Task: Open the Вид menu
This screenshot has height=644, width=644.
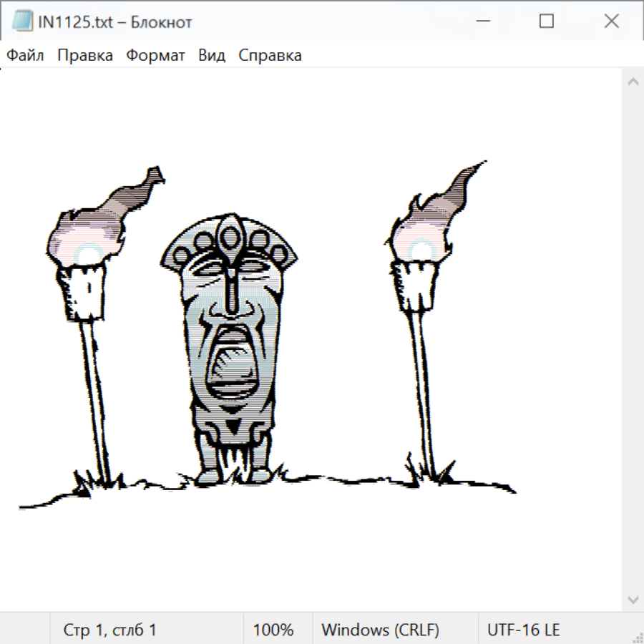Action: 211,55
